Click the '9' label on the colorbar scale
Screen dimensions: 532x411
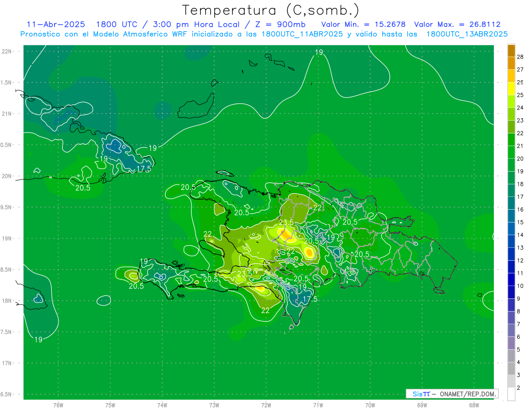click(519, 299)
